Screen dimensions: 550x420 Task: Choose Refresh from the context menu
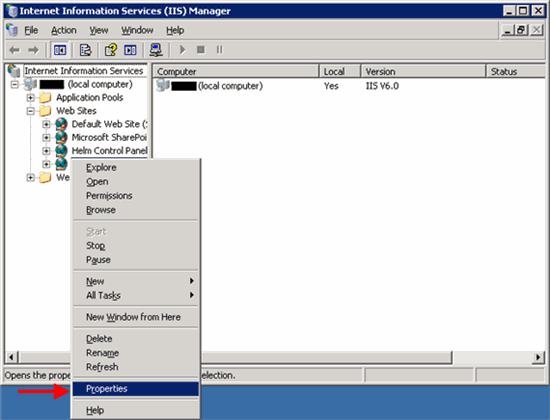pos(136,367)
